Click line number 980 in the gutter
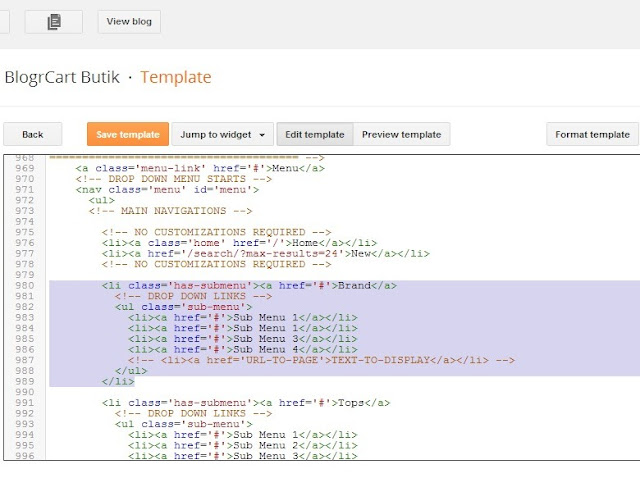Viewport: 640px width, 478px height. point(24,285)
